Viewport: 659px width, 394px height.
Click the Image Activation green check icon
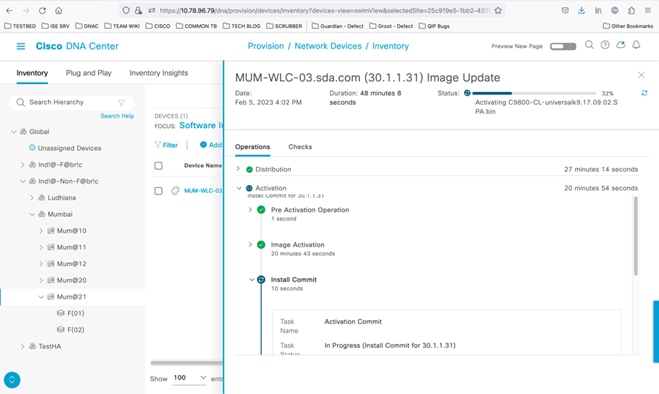tap(261, 245)
